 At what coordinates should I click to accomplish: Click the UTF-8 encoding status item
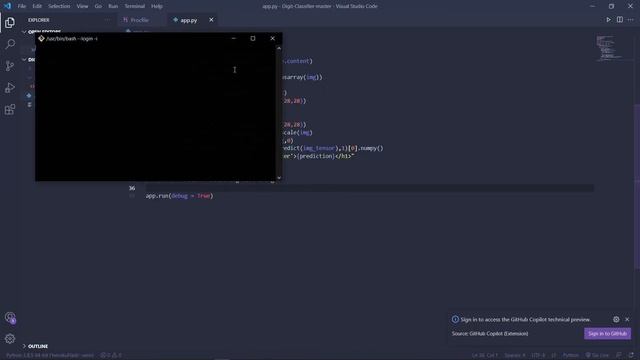pos(538,355)
